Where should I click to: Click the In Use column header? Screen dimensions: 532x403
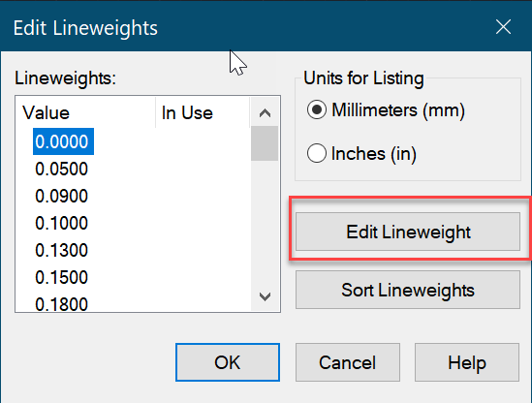203,112
